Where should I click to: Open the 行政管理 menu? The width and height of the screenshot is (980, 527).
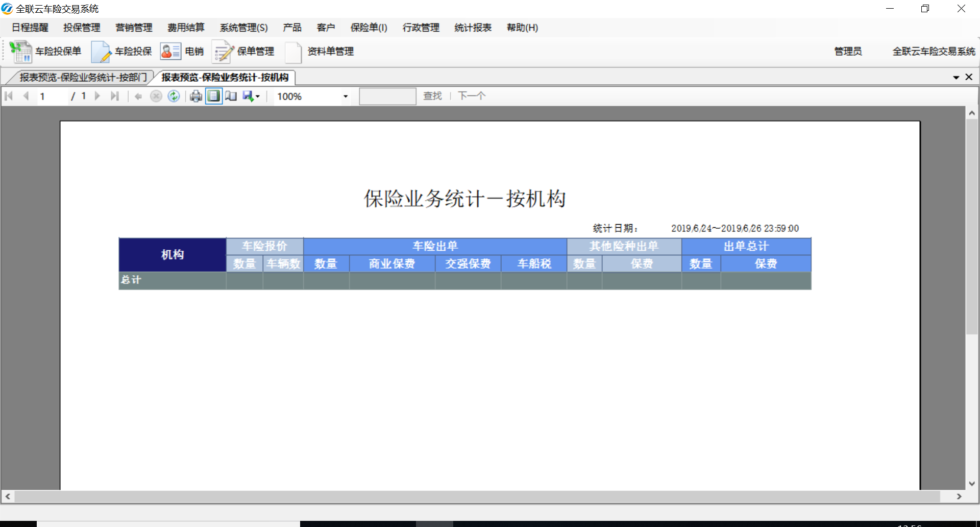pyautogui.click(x=421, y=28)
